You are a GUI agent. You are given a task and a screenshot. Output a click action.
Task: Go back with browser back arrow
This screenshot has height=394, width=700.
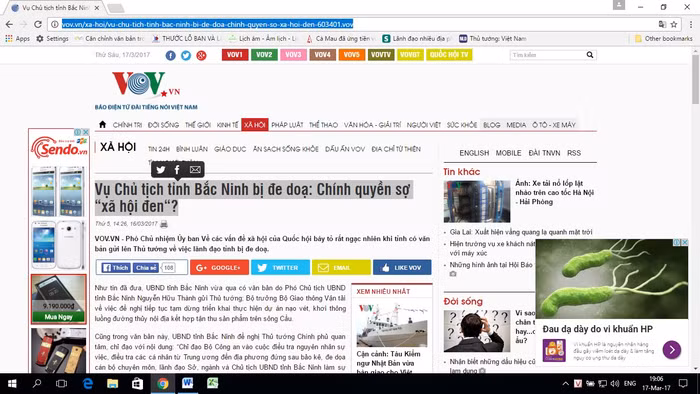[x=9, y=24]
